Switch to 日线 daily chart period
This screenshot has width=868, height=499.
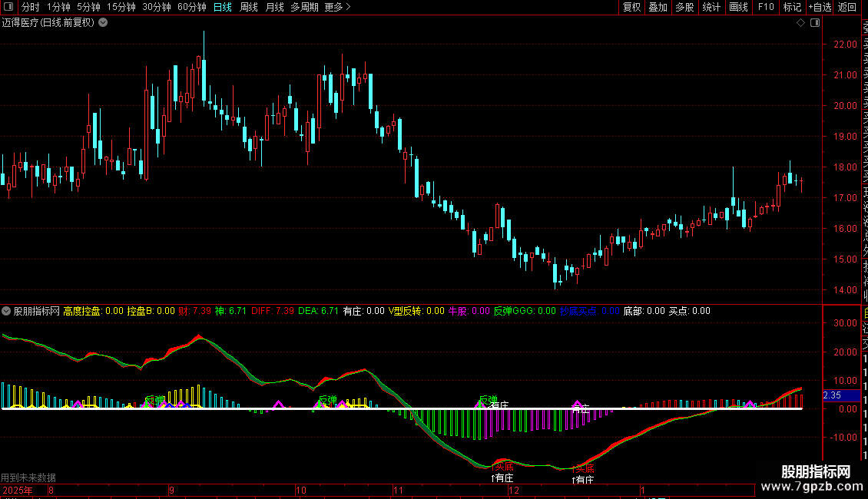click(222, 7)
